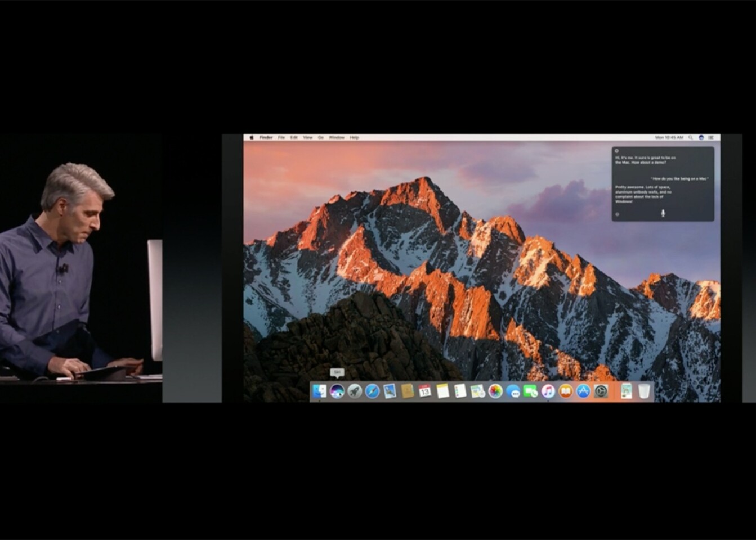This screenshot has width=756, height=540.
Task: Open the View menu
Action: tap(308, 137)
